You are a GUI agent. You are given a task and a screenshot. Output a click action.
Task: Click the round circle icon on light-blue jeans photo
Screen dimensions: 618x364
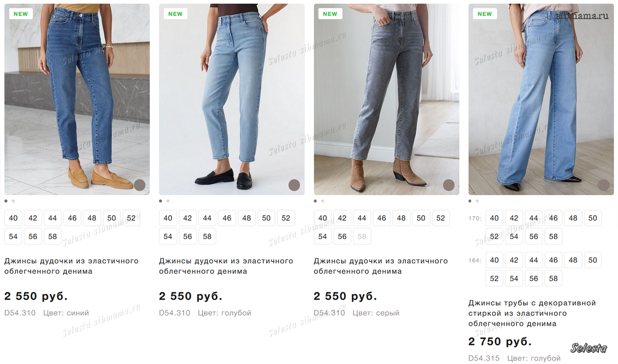pos(294,185)
